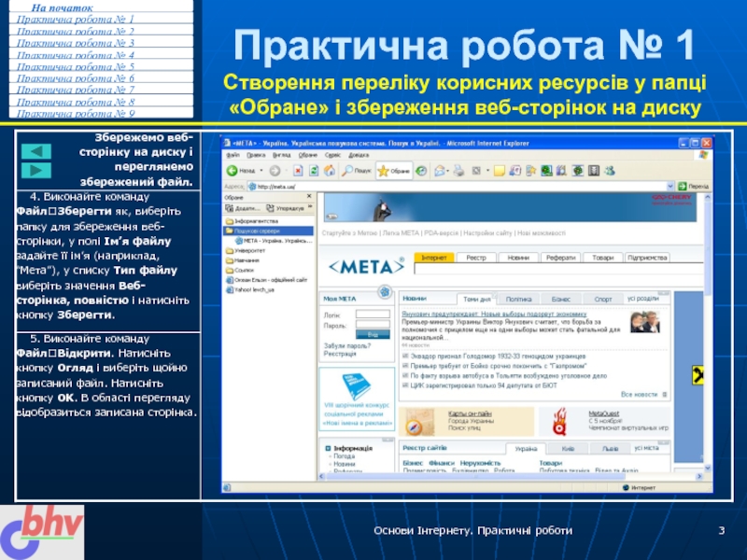Click the Реєстрація link
747x560 pixels.
click(340, 354)
